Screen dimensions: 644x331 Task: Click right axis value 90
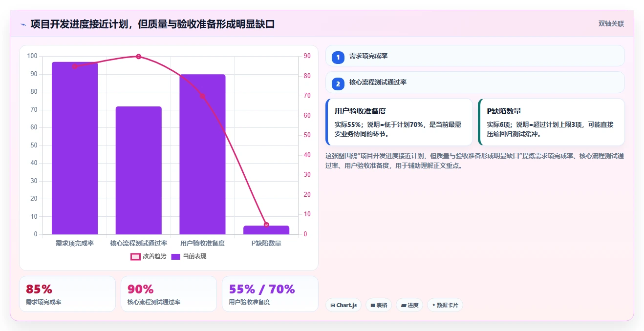click(x=307, y=56)
